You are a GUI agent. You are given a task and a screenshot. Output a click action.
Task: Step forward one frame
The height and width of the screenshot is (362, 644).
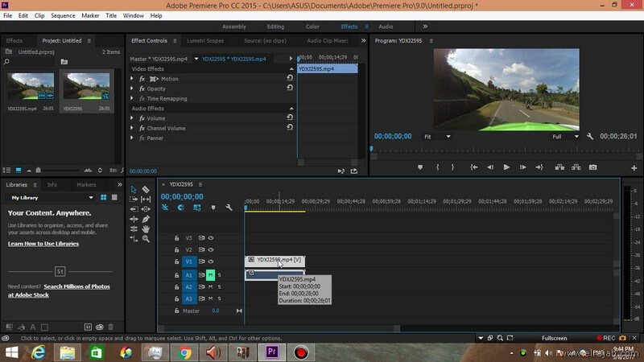tap(522, 167)
